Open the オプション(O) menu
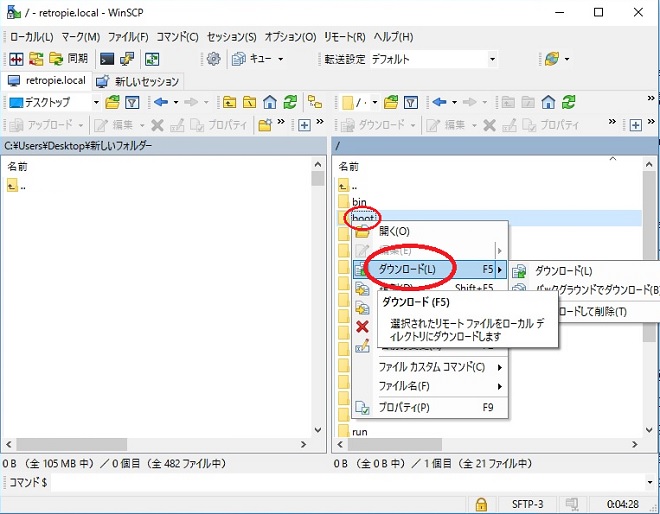660x514 pixels. 290,37
